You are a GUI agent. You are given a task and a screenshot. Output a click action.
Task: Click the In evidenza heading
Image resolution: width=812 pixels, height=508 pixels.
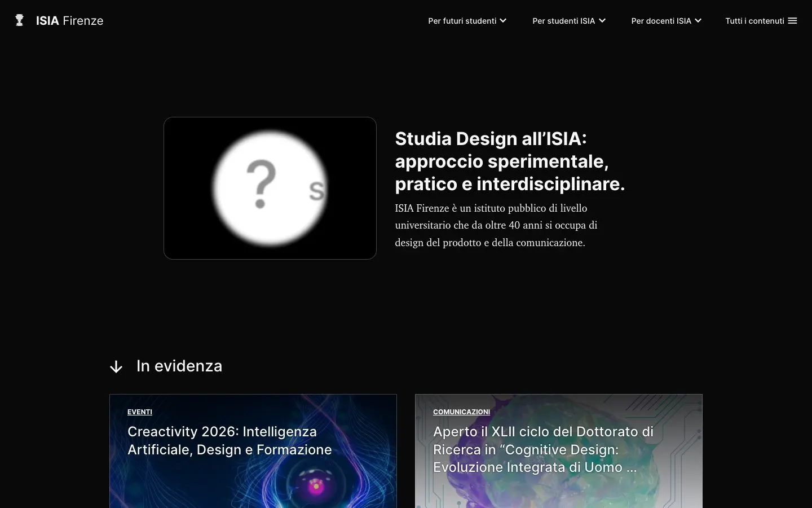coord(179,366)
